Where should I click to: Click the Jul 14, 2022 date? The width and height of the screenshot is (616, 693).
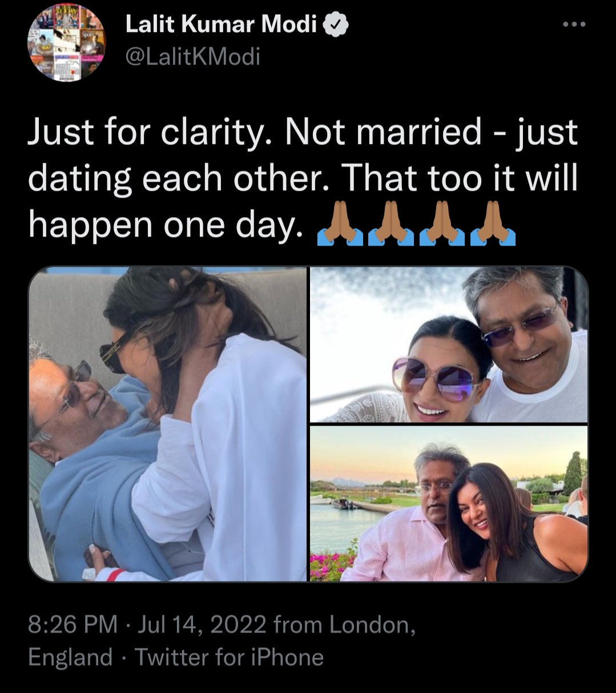point(202,624)
